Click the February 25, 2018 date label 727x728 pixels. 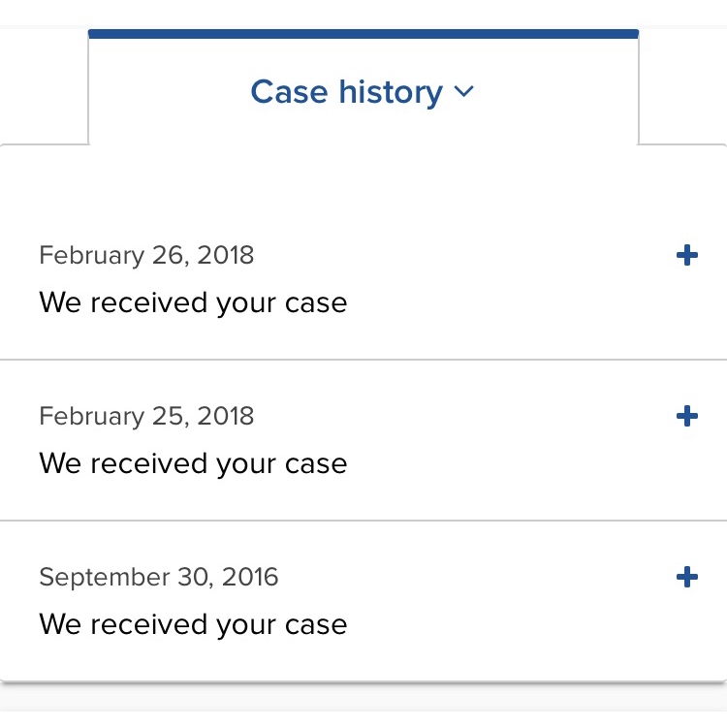pyautogui.click(x=146, y=417)
